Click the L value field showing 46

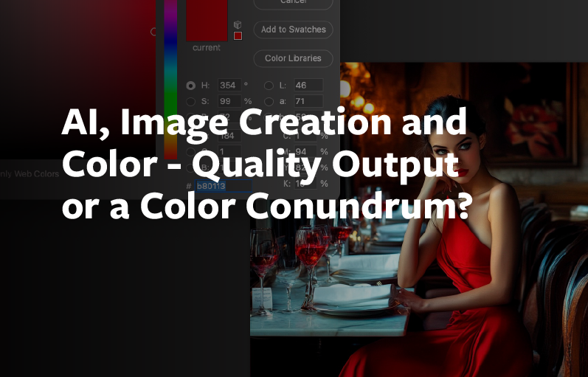pos(308,86)
